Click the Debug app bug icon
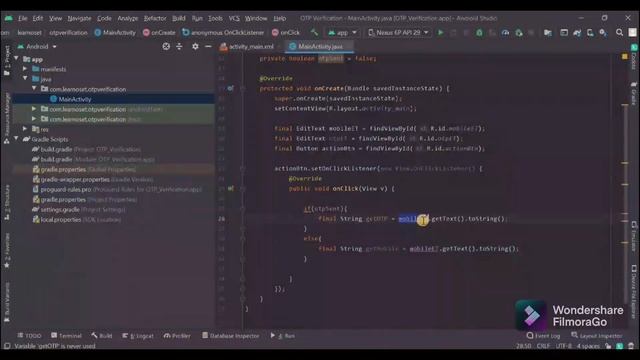Screen dimensions: 640x360 [x=479, y=32]
